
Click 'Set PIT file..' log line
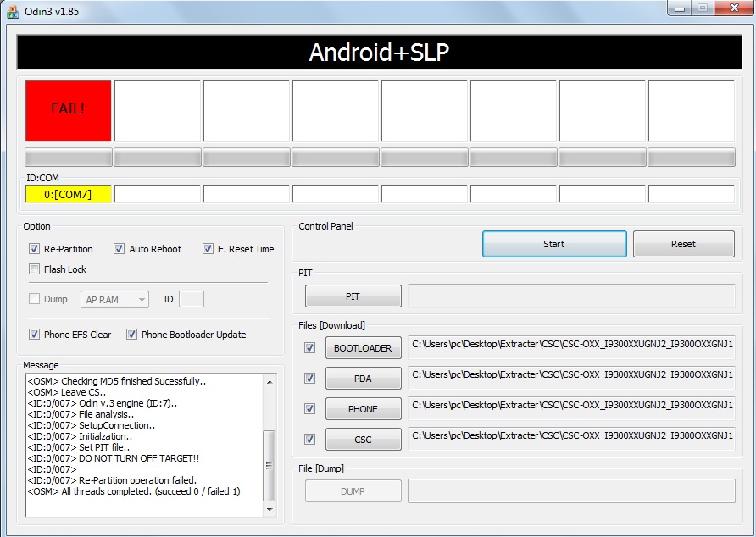(79, 447)
